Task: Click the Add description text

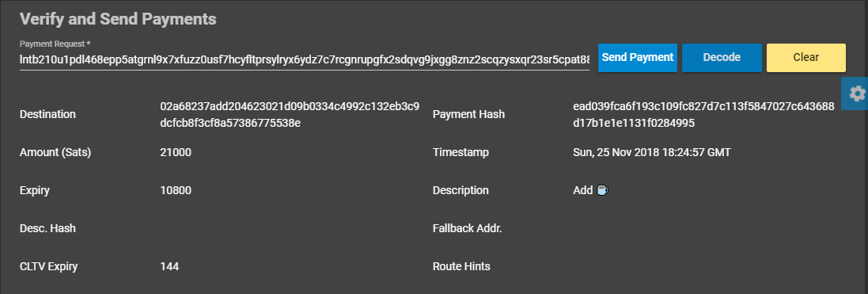Action: [583, 190]
